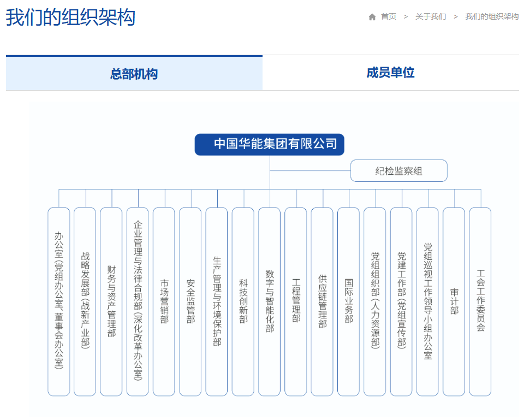This screenshot has height=420, width=524.
Task: Open the 数字与智能化部 box
Action: pos(270,301)
